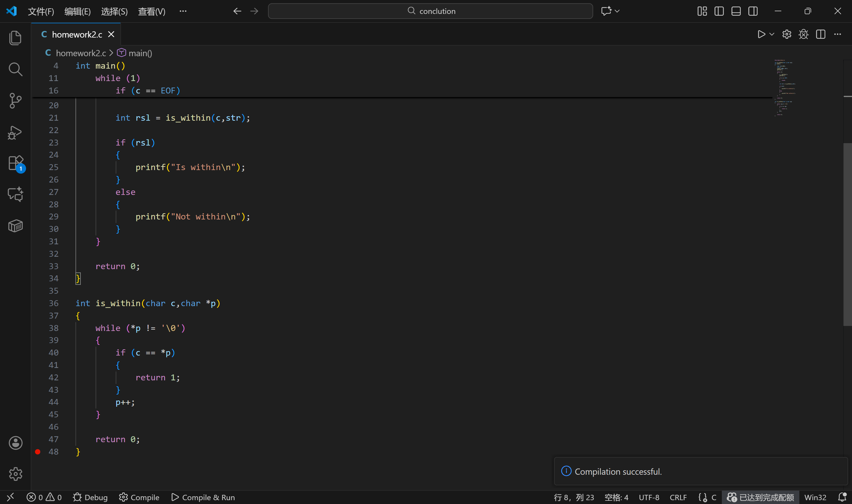Click the conclution search box in title bar
Image resolution: width=852 pixels, height=504 pixels.
[430, 11]
